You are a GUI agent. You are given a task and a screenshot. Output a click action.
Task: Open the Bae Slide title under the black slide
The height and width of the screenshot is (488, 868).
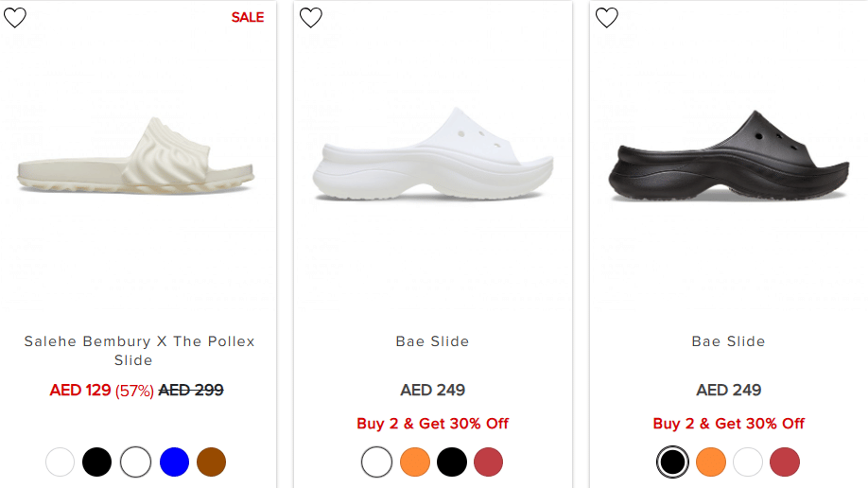click(728, 341)
